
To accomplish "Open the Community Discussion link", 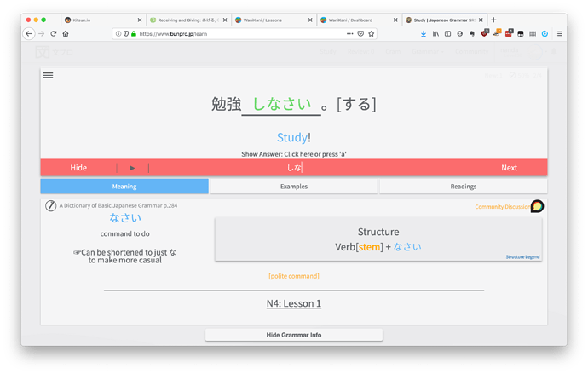I will (x=503, y=207).
